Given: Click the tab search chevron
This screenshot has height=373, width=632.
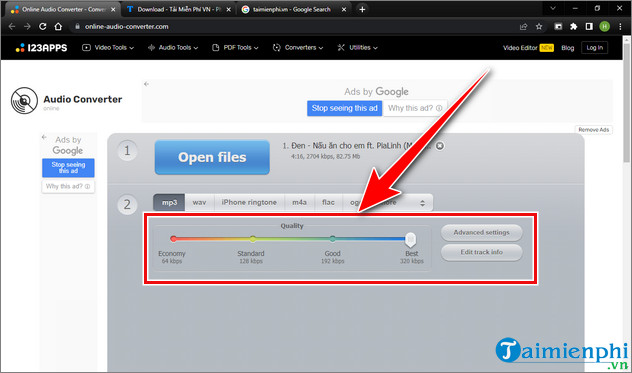Looking at the screenshot, I should coord(553,8).
